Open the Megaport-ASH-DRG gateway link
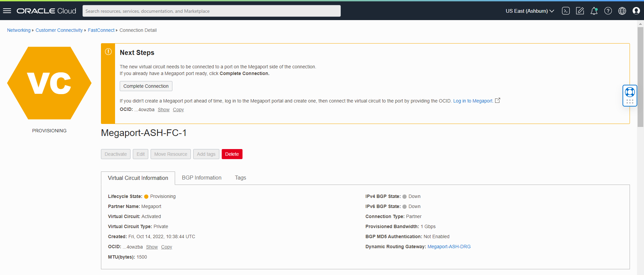 click(449, 247)
